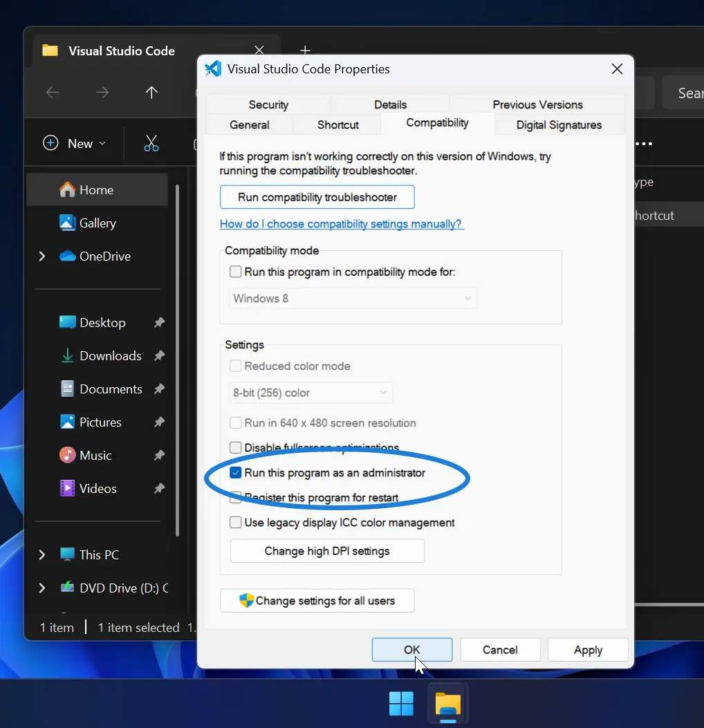Unpin Downloads using its pin icon
704x728 pixels.
click(159, 355)
